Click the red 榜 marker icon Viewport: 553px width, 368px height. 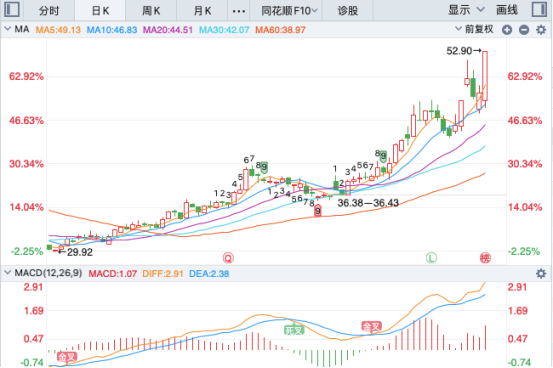coord(485,258)
